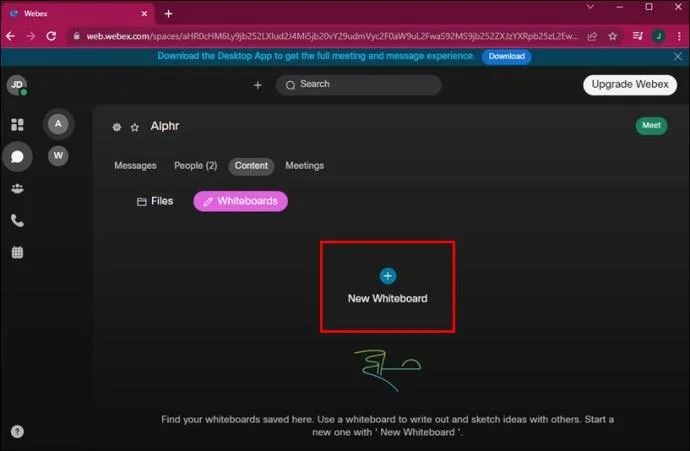Select the space avatar labeled A

click(x=58, y=124)
